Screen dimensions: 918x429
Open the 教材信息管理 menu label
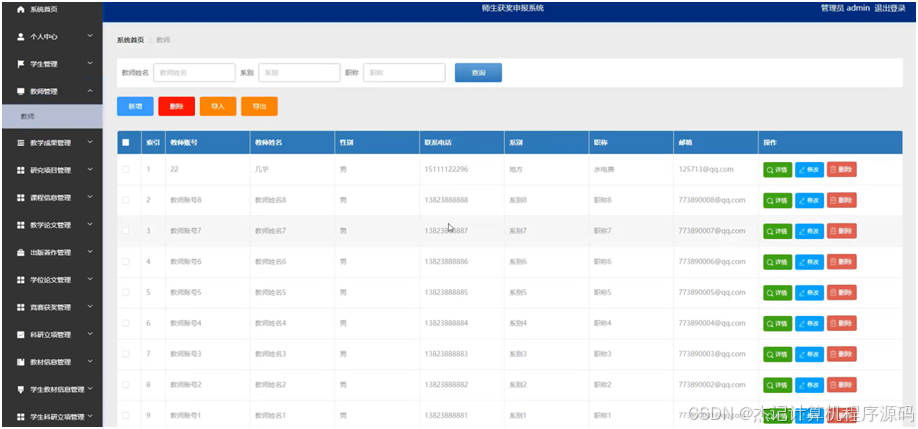[50, 362]
